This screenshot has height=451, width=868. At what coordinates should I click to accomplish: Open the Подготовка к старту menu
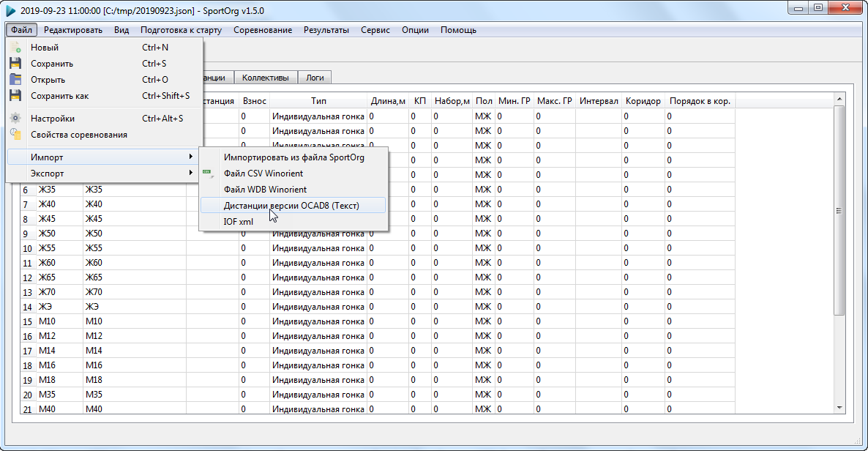pyautogui.click(x=181, y=30)
